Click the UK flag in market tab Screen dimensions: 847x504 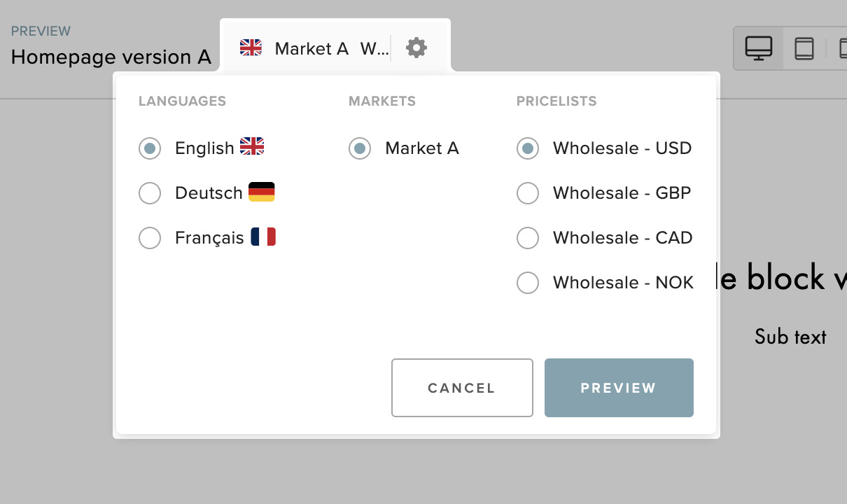(x=251, y=48)
